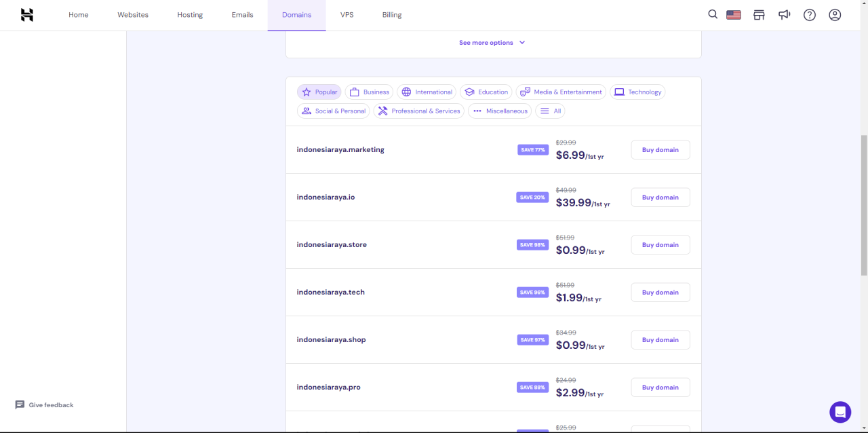
Task: Click the megaphone announcements icon
Action: [784, 15]
